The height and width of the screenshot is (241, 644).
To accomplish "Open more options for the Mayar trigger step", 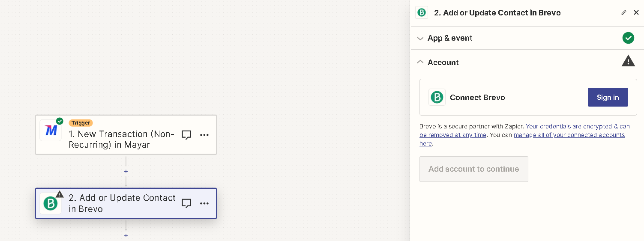I will (x=204, y=135).
